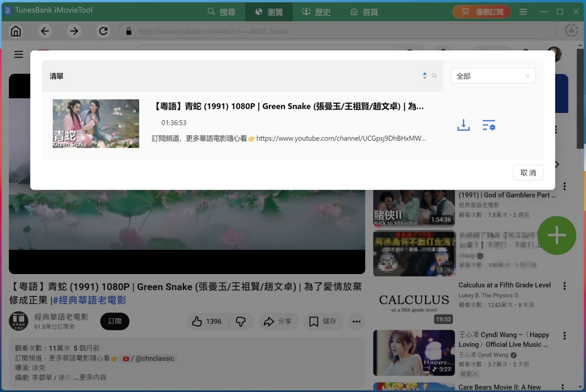Click the browser home icon
The image size is (586, 392).
[16, 31]
